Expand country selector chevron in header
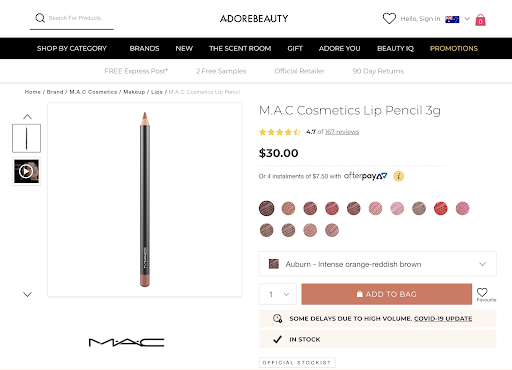The height and width of the screenshot is (370, 512). point(467,19)
